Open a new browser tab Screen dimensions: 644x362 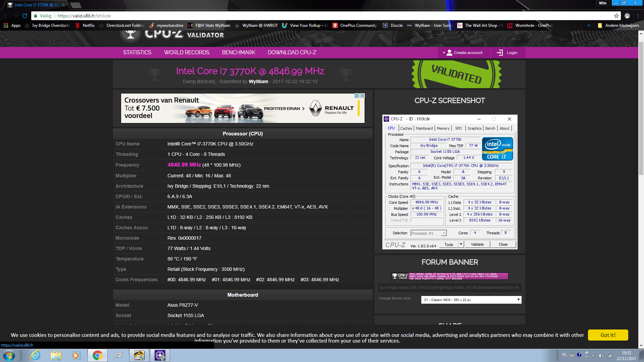[x=76, y=5]
